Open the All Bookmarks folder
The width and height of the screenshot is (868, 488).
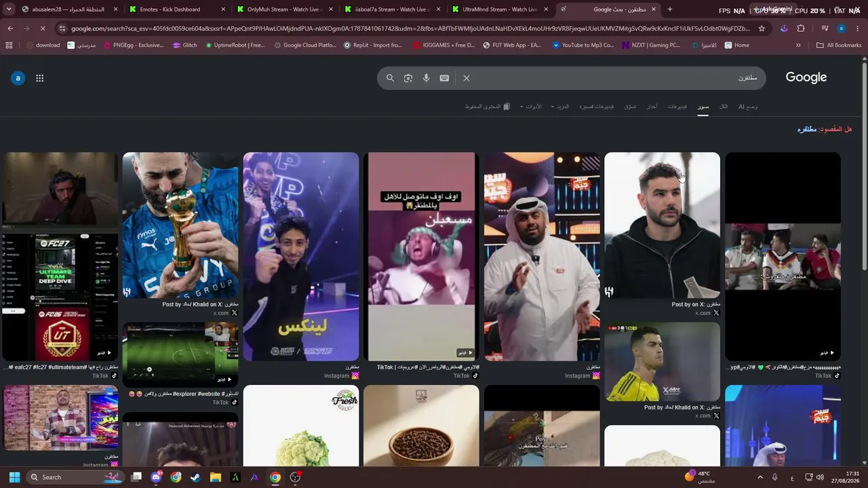pyautogui.click(x=839, y=45)
